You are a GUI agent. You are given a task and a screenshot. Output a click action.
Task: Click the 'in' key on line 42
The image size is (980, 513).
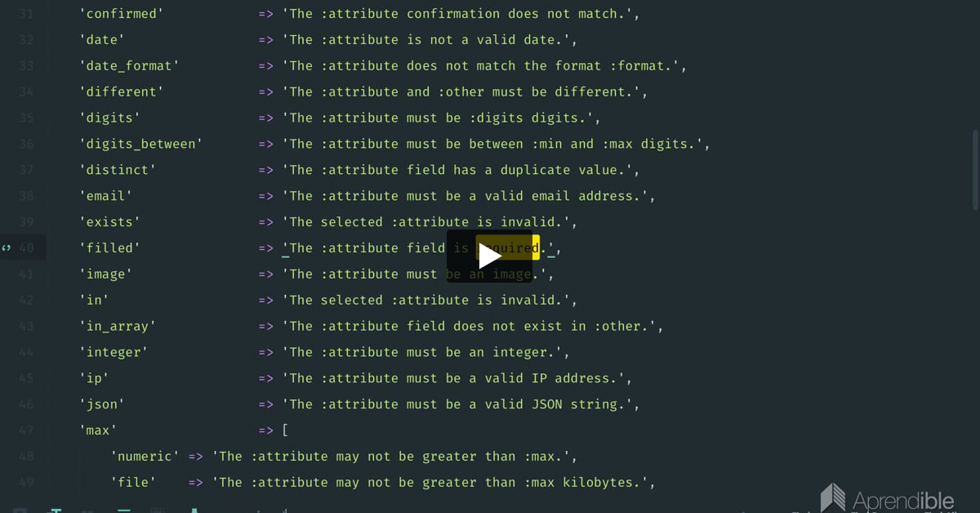tap(94, 301)
